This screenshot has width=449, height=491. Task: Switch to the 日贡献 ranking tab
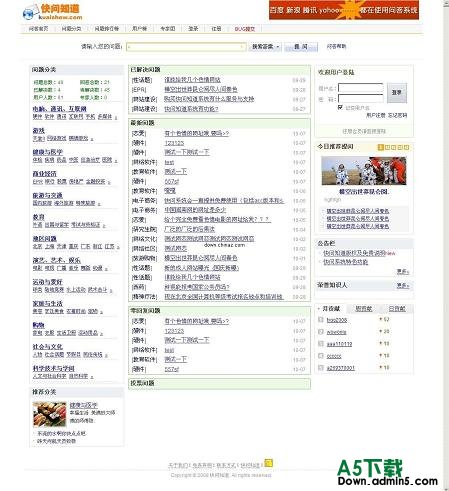pyautogui.click(x=397, y=309)
